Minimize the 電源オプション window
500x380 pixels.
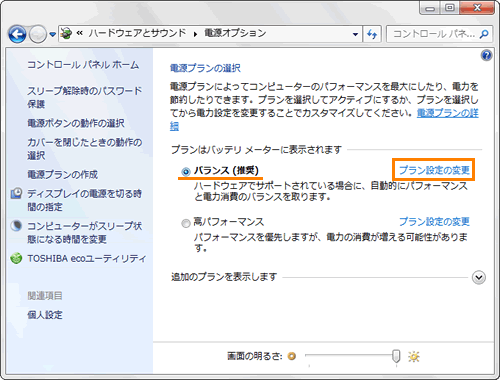(x=430, y=8)
